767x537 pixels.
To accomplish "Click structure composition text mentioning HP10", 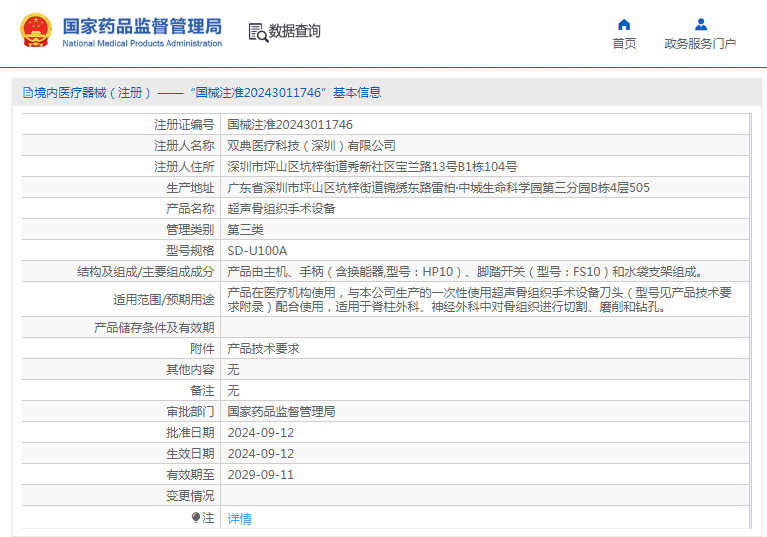I will pyautogui.click(x=465, y=272).
